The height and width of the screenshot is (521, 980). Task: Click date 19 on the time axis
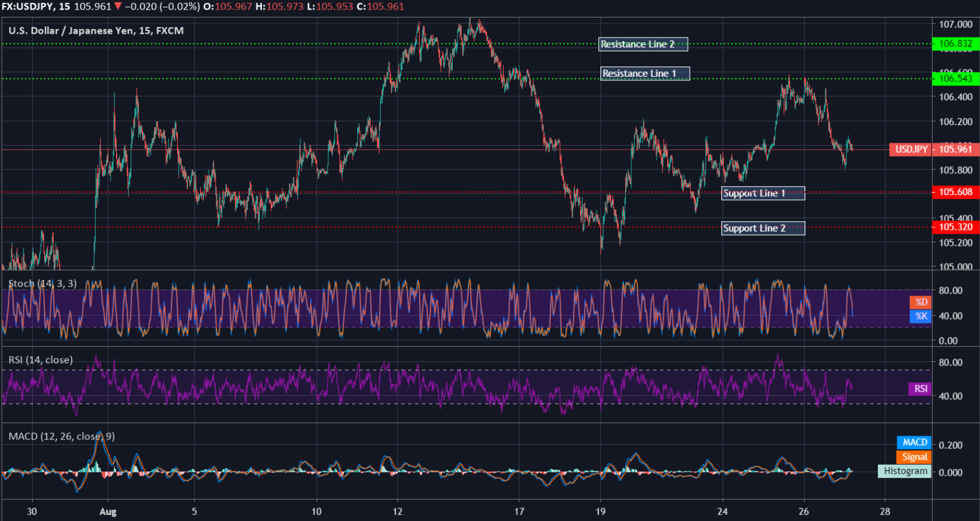[x=600, y=512]
